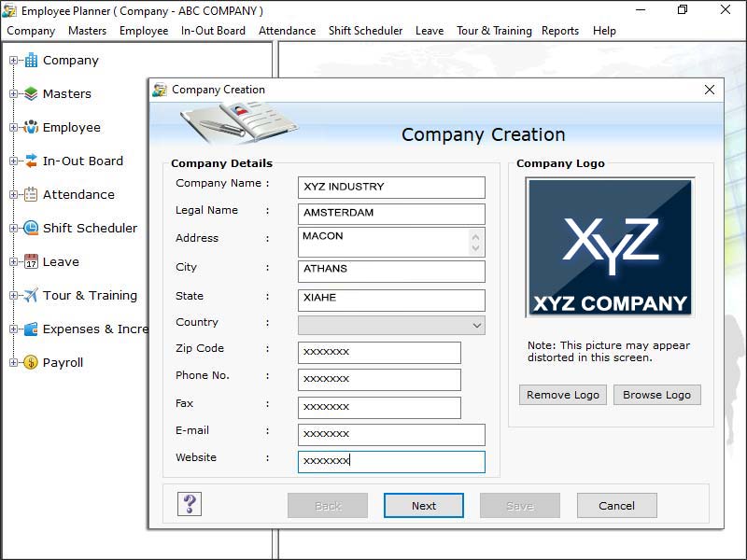
Task: Click the Employee sidebar icon
Action: click(32, 127)
